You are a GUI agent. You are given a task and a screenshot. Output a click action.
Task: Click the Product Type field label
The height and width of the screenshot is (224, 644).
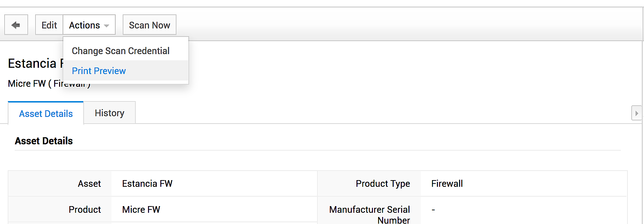383,184
